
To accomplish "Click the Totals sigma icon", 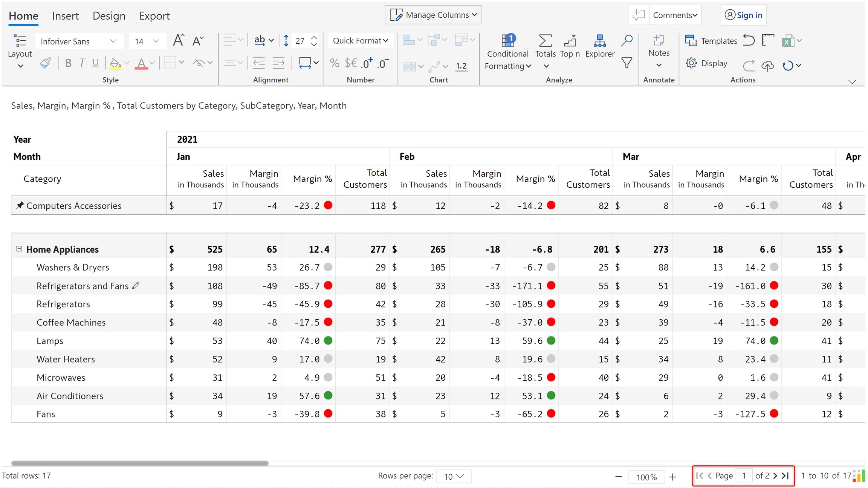I will [545, 41].
